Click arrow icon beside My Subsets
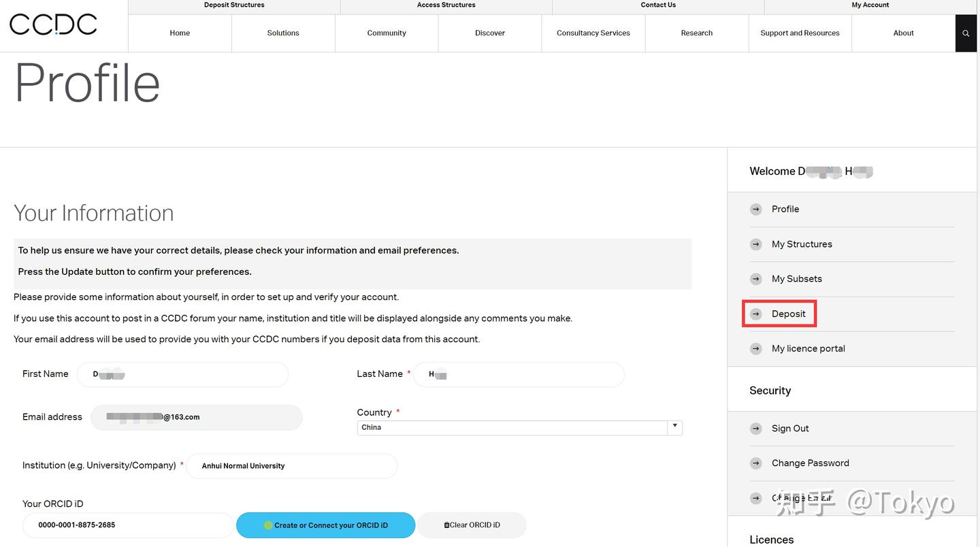980x547 pixels. click(x=756, y=279)
